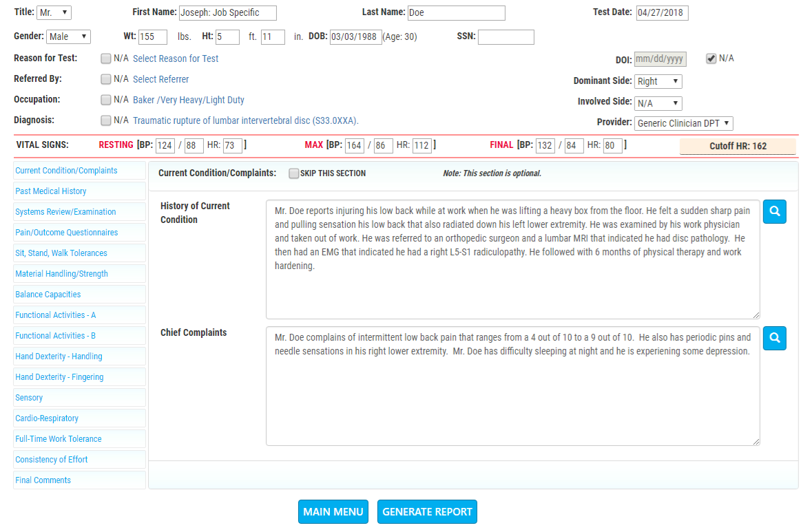Click the Max HR field
Image resolution: width=810 pixels, height=532 pixels.
pyautogui.click(x=422, y=145)
